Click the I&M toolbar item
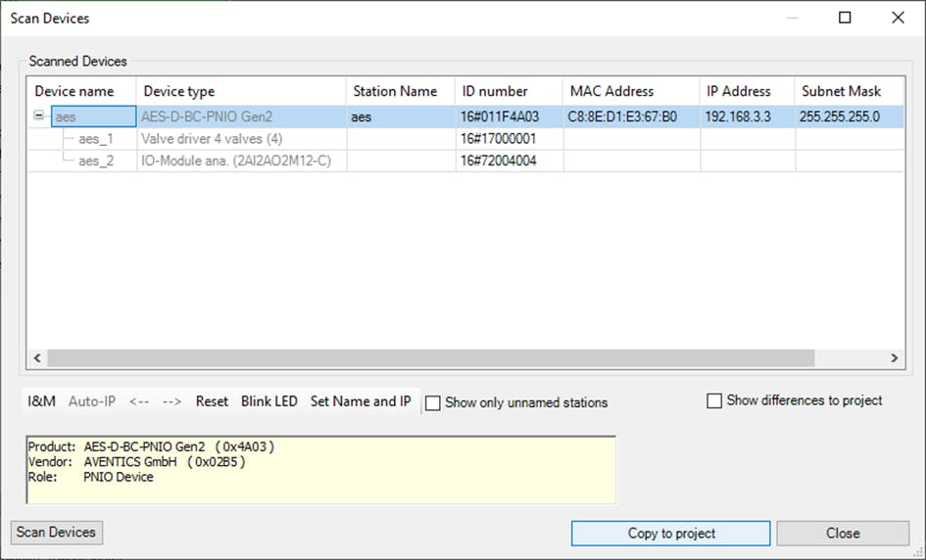 pyautogui.click(x=41, y=401)
